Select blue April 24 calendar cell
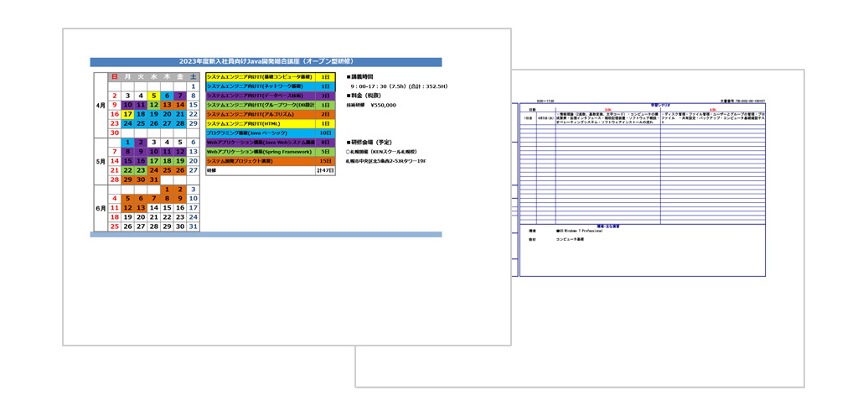The height and width of the screenshot is (416, 868). (127, 123)
